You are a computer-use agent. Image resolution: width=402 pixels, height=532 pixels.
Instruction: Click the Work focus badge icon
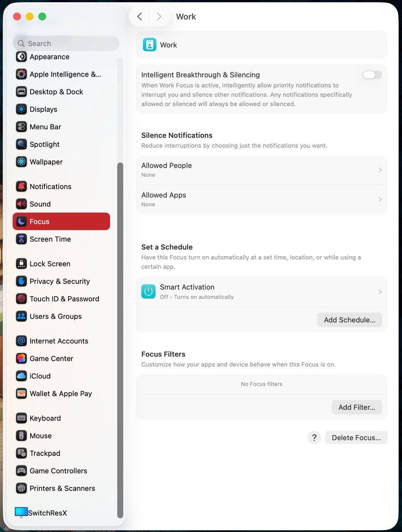point(150,44)
